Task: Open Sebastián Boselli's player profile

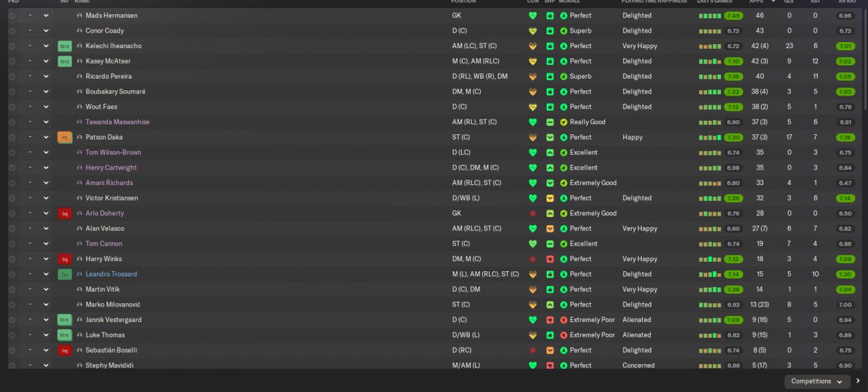Action: click(x=111, y=350)
